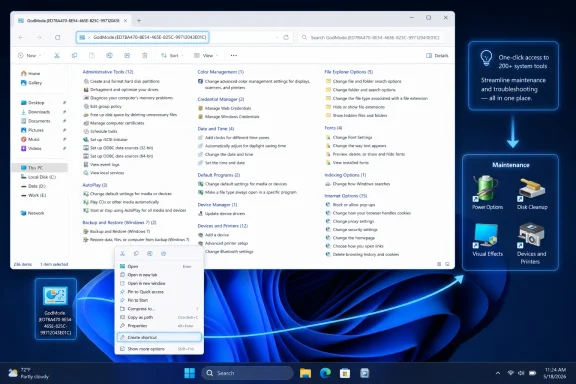
Task: Select Pin to Quick access
Action: pos(159,292)
